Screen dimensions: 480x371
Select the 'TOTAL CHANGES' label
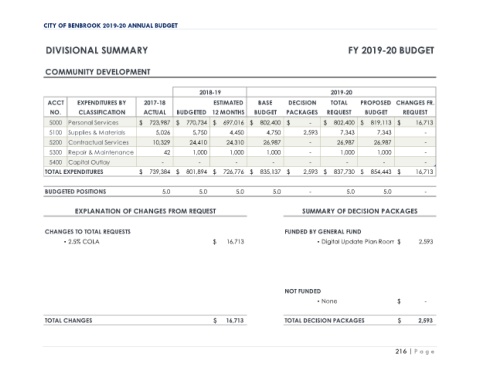(x=68, y=321)
